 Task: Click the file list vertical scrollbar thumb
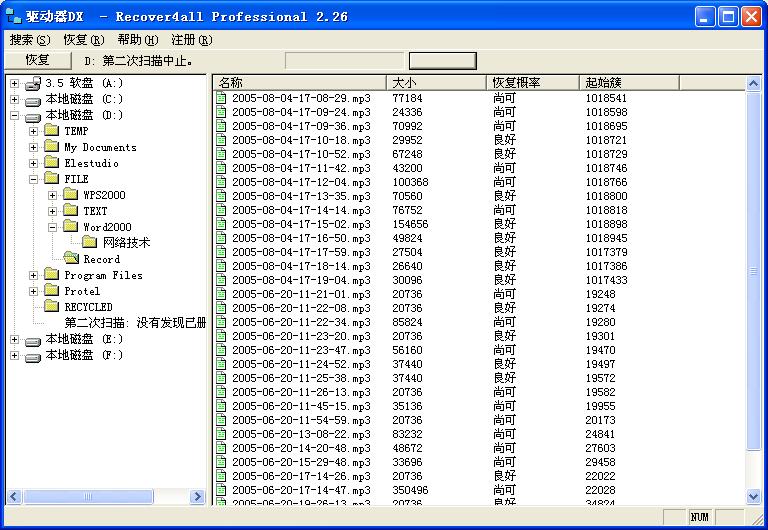click(x=753, y=272)
